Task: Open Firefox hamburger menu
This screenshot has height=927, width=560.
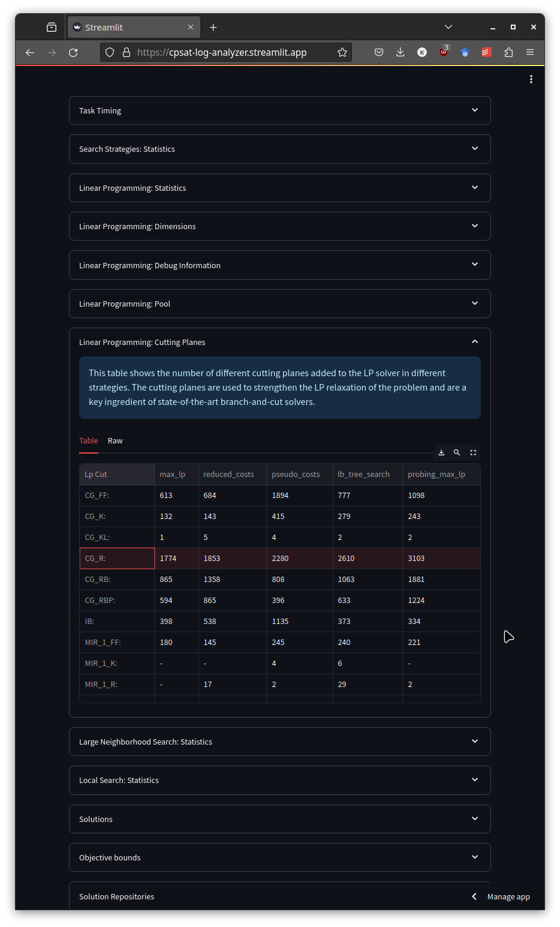Action: click(530, 52)
